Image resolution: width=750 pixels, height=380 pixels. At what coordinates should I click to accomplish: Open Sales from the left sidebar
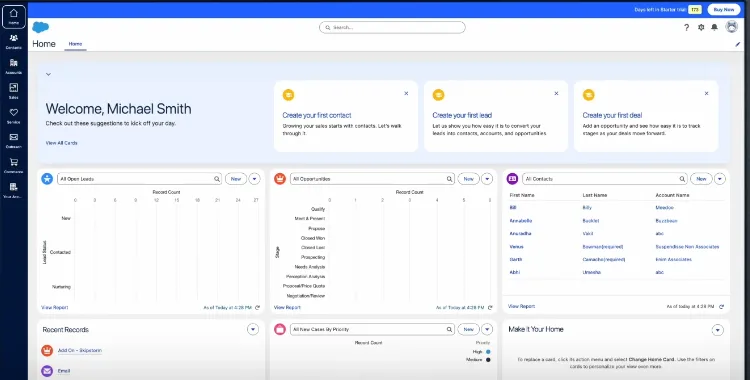click(13, 91)
